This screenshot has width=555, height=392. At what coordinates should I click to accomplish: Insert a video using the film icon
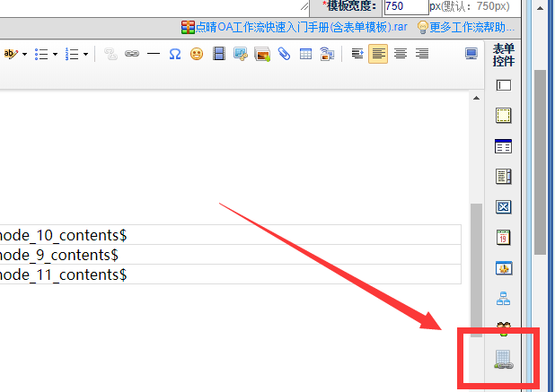coord(219,54)
